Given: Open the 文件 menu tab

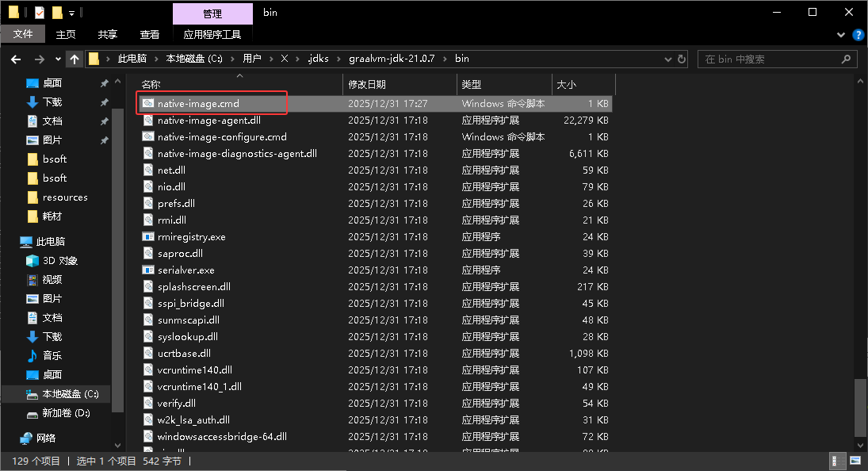Looking at the screenshot, I should coord(23,34).
